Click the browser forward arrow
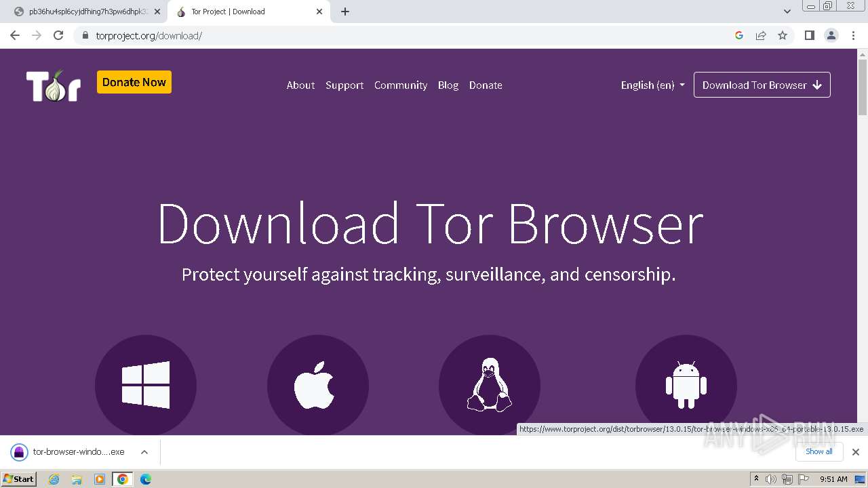The image size is (868, 488). coord(37,35)
